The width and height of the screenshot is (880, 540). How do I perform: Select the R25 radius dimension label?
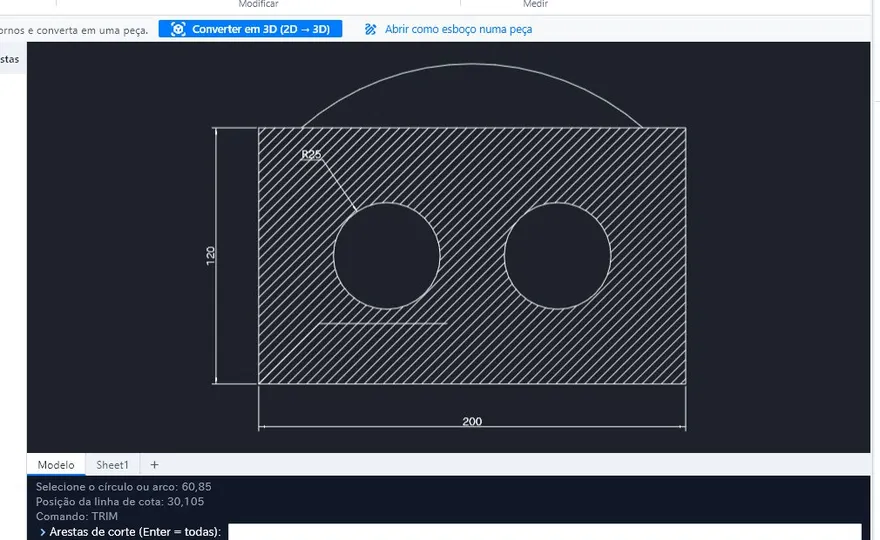(x=311, y=154)
